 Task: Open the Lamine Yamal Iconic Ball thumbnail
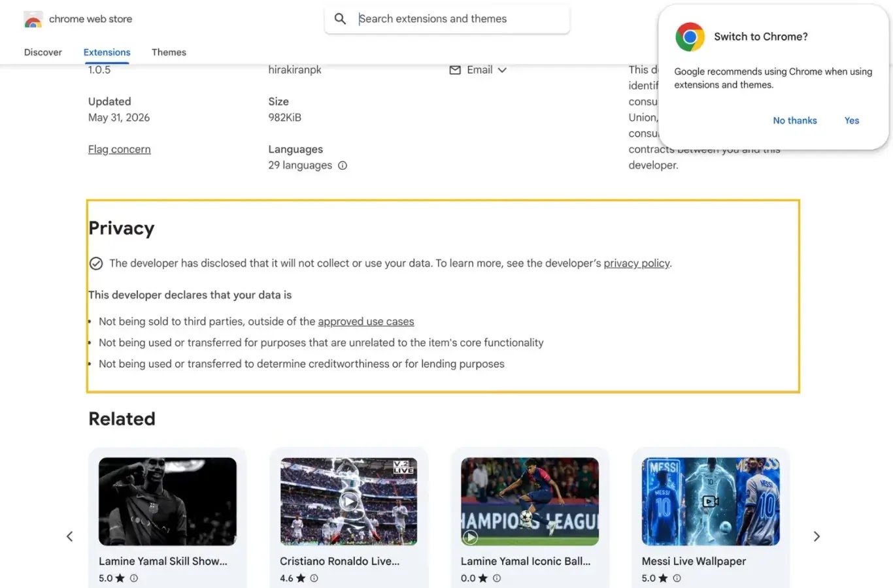tap(530, 502)
